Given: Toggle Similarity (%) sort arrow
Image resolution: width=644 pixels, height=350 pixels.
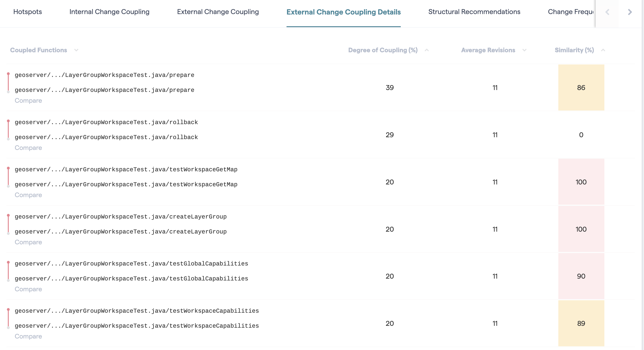Looking at the screenshot, I should (603, 50).
